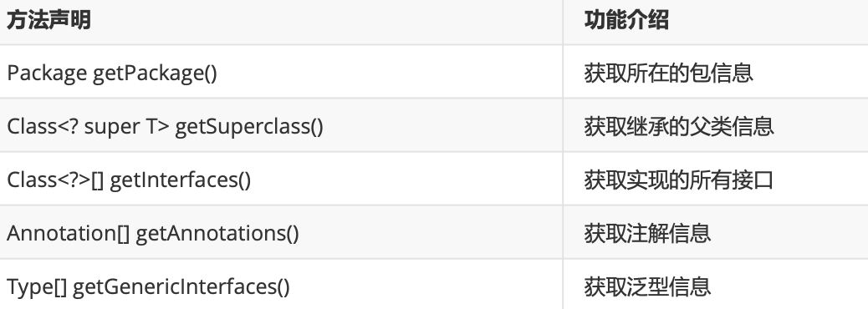Click the getAnnotations() method name text
Viewport: 868px width, 309px height.
click(x=217, y=233)
